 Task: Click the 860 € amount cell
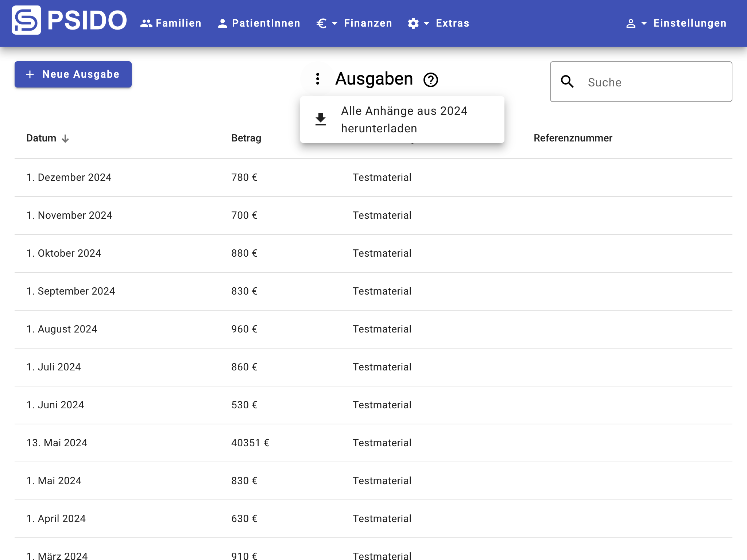(244, 367)
